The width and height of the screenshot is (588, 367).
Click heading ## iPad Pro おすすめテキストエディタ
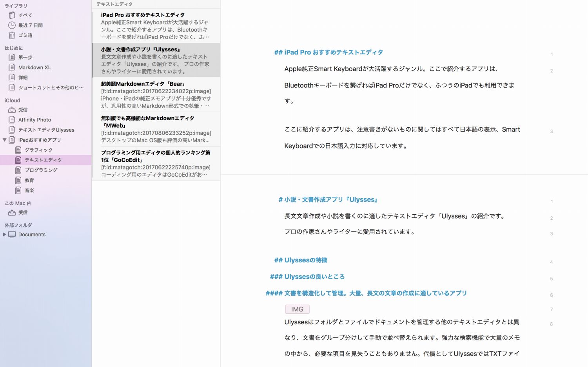328,52
